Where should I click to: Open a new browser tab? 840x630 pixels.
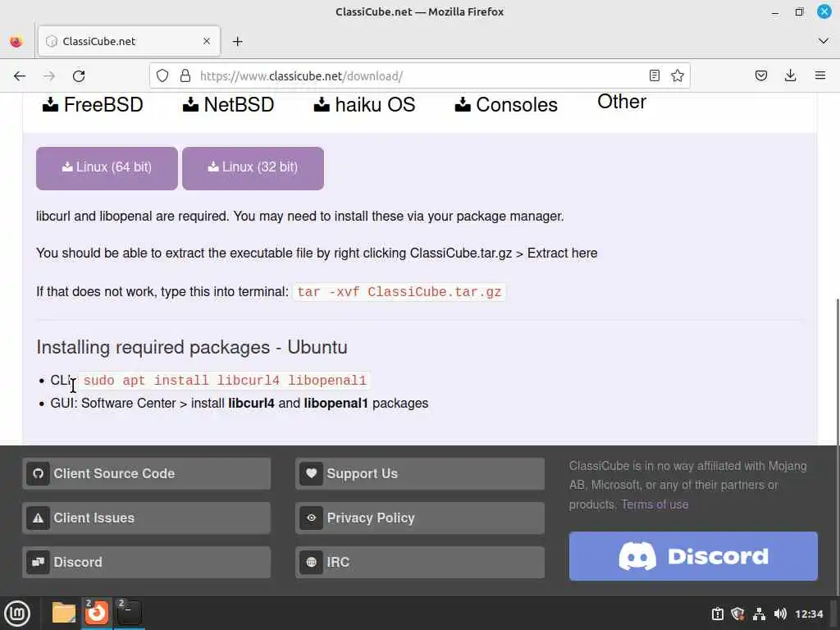238,41
